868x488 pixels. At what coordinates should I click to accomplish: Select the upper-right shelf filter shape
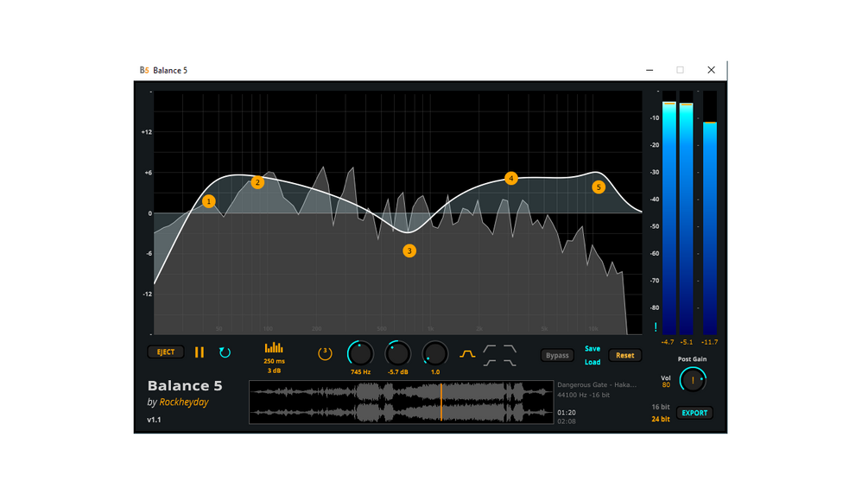[x=510, y=349]
